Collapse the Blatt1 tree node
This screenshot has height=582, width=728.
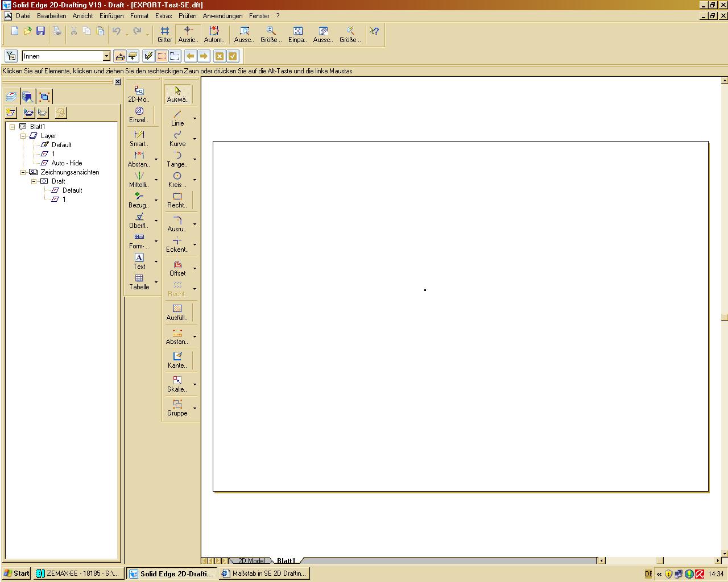coord(13,127)
